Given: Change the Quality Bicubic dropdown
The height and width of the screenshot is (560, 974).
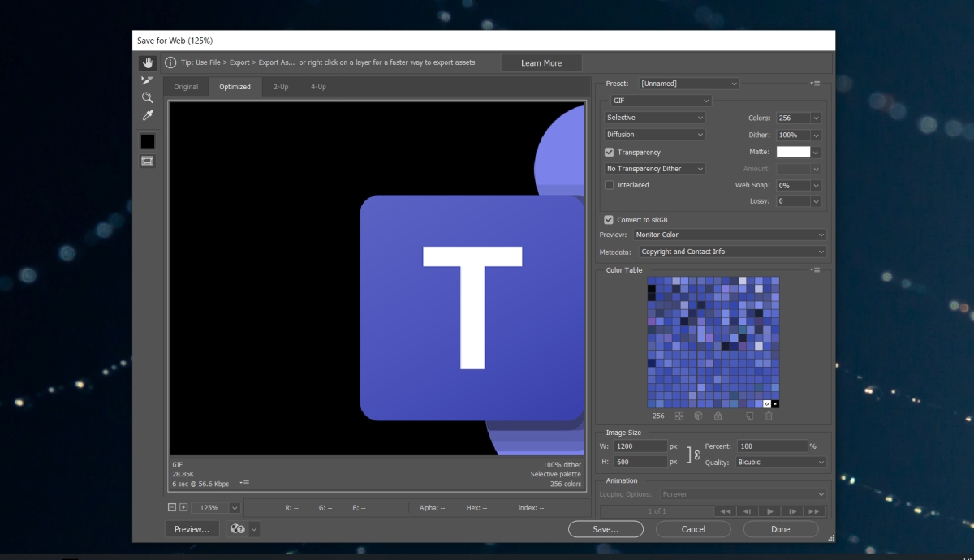Looking at the screenshot, I should [x=781, y=462].
